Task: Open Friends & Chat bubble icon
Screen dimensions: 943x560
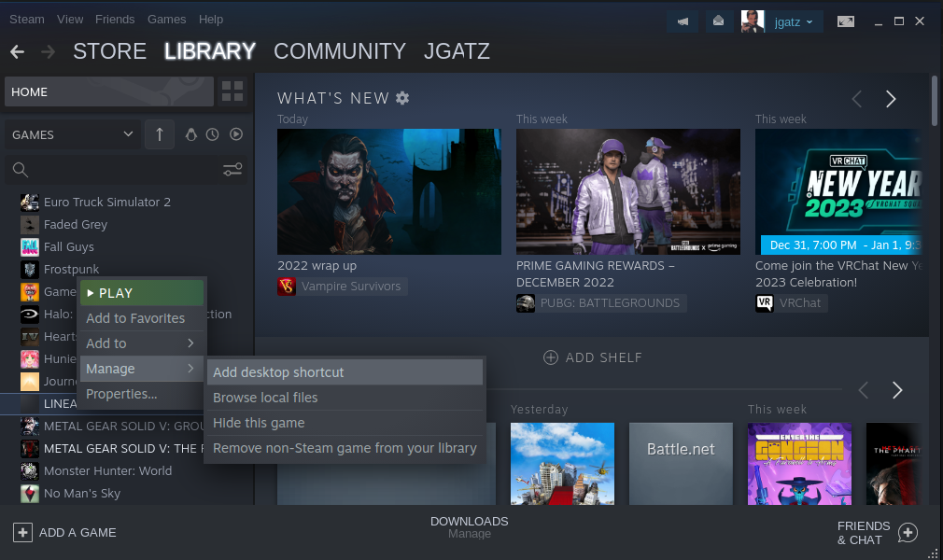Action: click(908, 532)
